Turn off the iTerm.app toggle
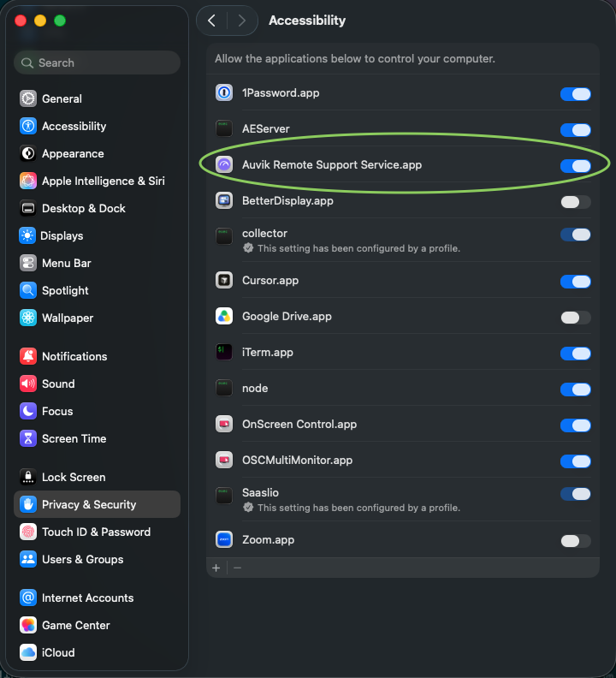This screenshot has width=616, height=678. point(576,354)
